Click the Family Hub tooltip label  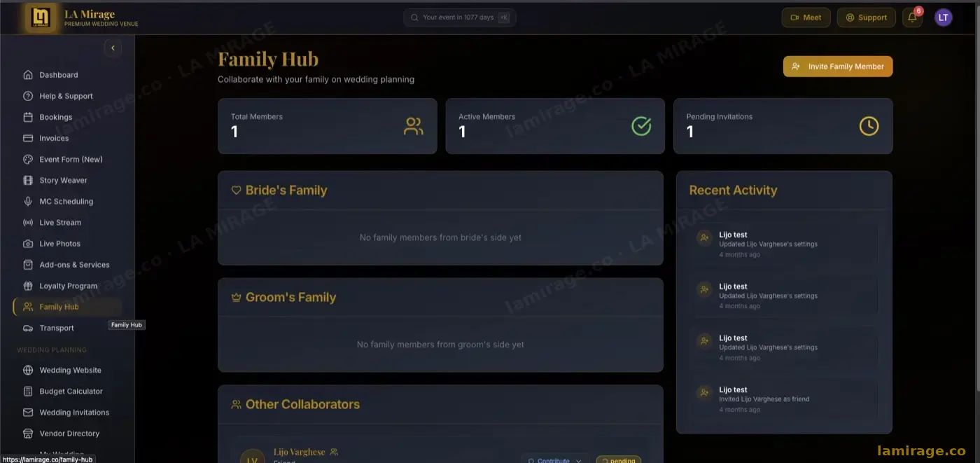127,325
